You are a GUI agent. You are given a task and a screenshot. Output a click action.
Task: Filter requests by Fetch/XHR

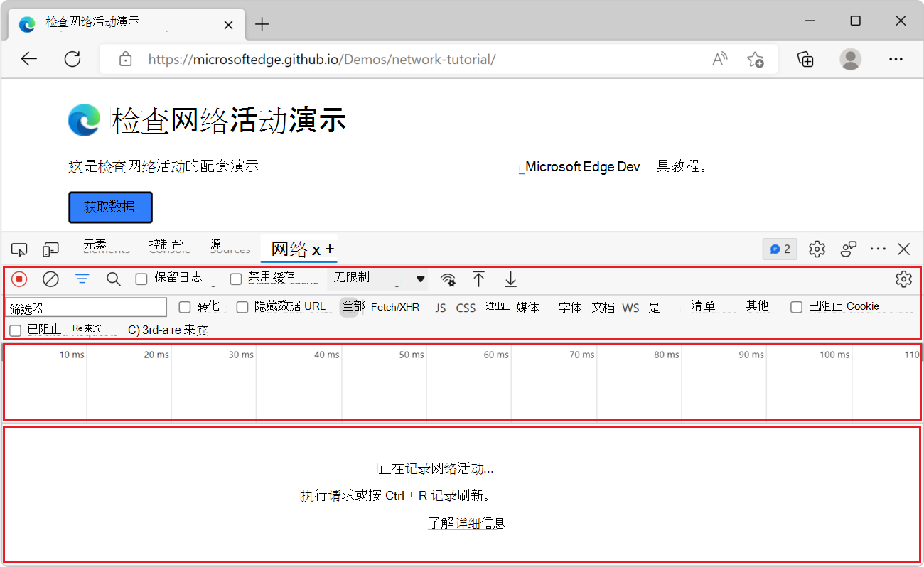pyautogui.click(x=395, y=307)
